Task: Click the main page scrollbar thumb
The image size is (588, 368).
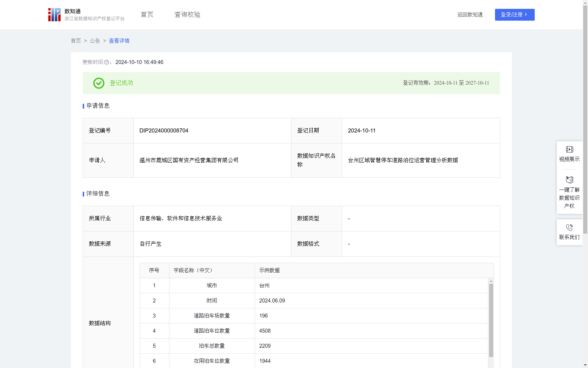Action: tap(585, 120)
